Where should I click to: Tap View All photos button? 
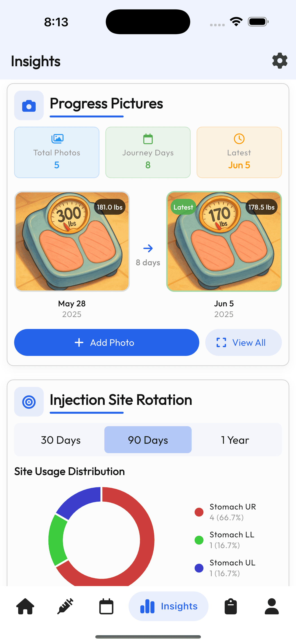tap(243, 342)
